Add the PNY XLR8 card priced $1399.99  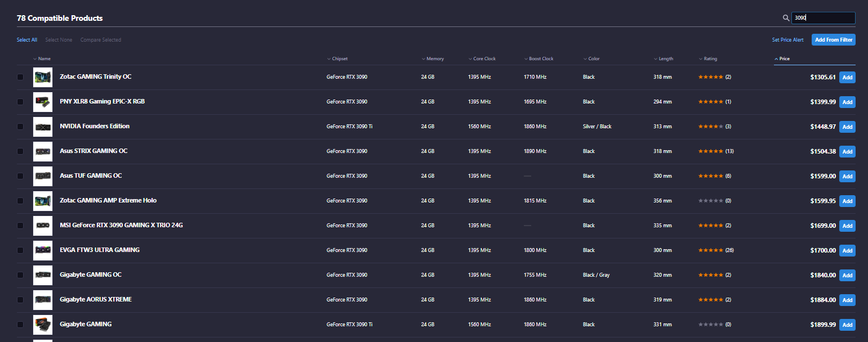[x=847, y=102]
